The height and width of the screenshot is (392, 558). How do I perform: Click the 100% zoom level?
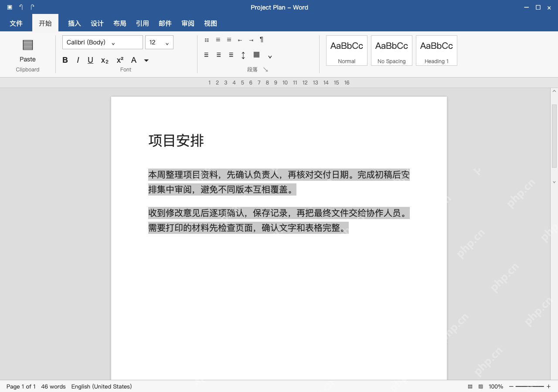click(x=496, y=386)
